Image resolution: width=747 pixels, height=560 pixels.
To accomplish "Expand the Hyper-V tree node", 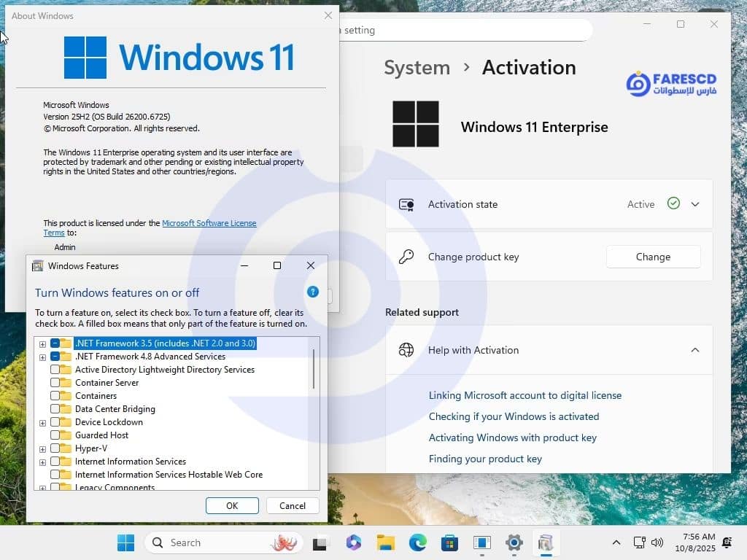I will 42,448.
